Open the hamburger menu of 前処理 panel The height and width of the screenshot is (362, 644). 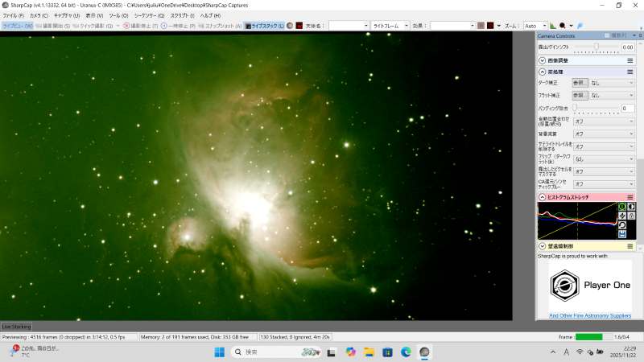pos(630,72)
